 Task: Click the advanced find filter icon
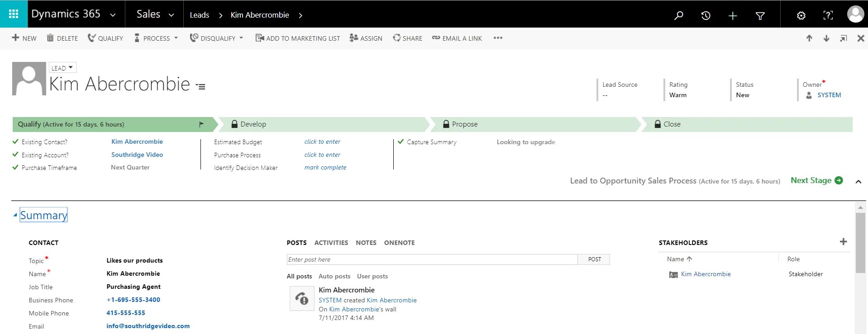click(760, 16)
